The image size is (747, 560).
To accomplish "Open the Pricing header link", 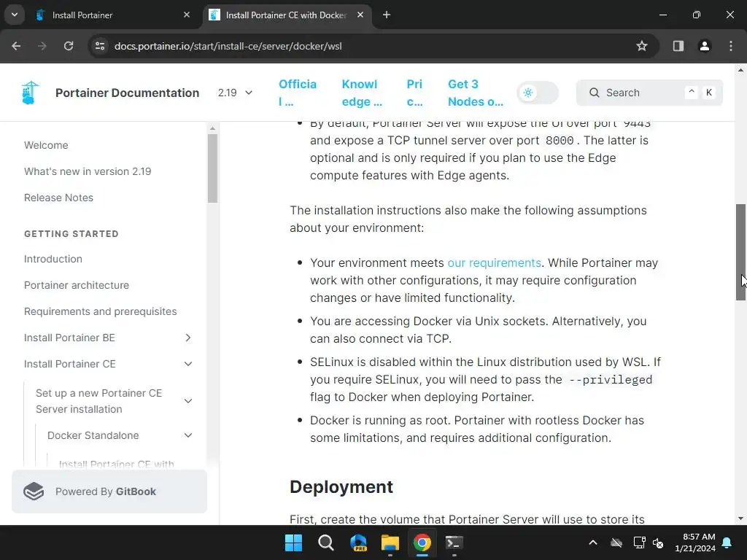I will pos(414,93).
